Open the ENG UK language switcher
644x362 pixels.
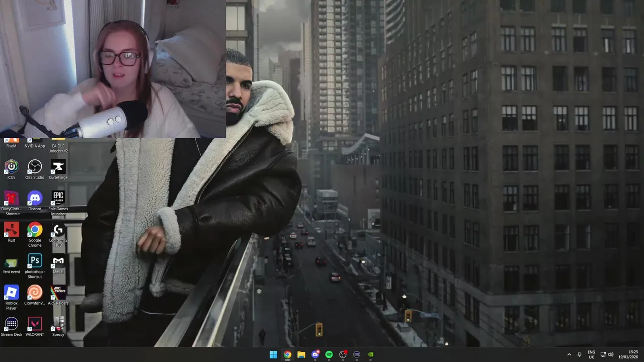pyautogui.click(x=591, y=354)
